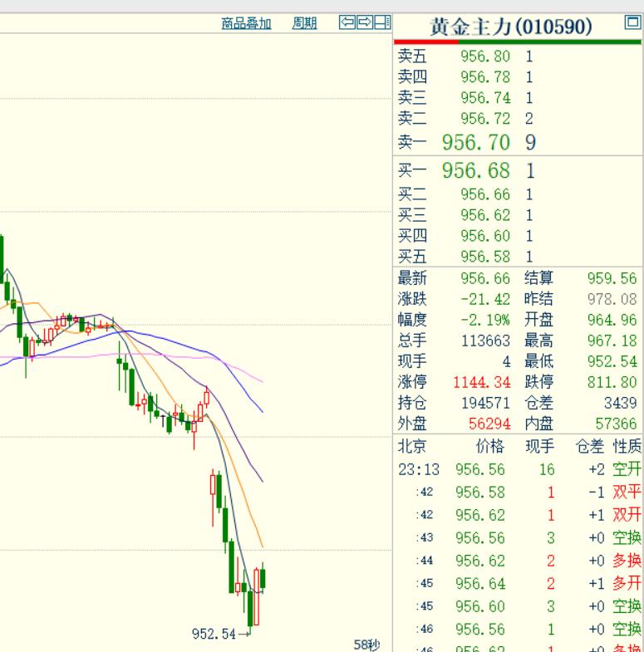Select the :46 956.56 空换 tick row

(x=519, y=630)
